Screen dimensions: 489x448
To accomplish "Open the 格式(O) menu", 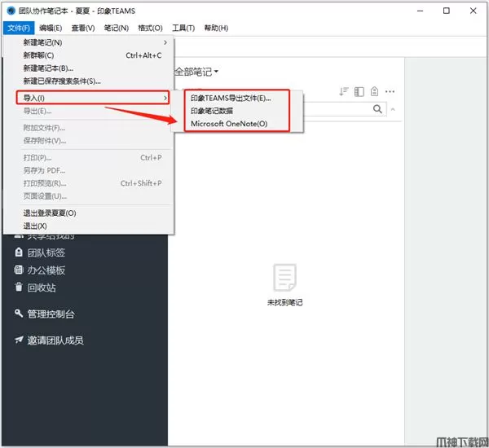I will [150, 28].
